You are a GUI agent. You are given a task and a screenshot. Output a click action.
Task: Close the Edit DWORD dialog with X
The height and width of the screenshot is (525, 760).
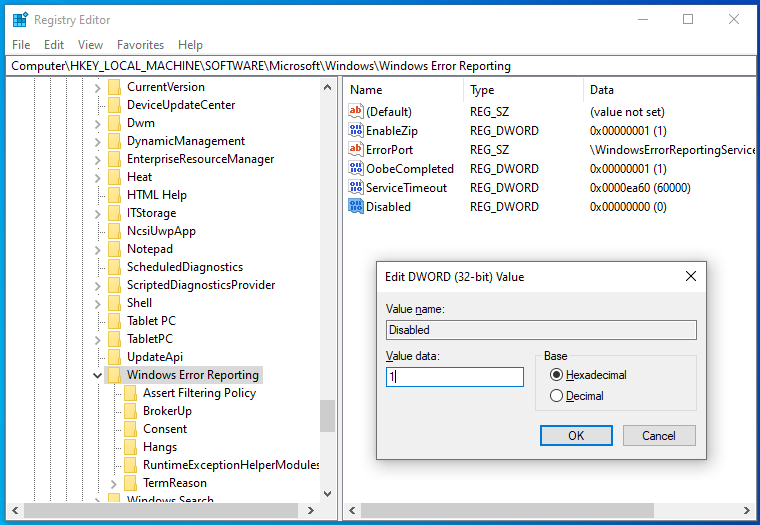(x=691, y=276)
